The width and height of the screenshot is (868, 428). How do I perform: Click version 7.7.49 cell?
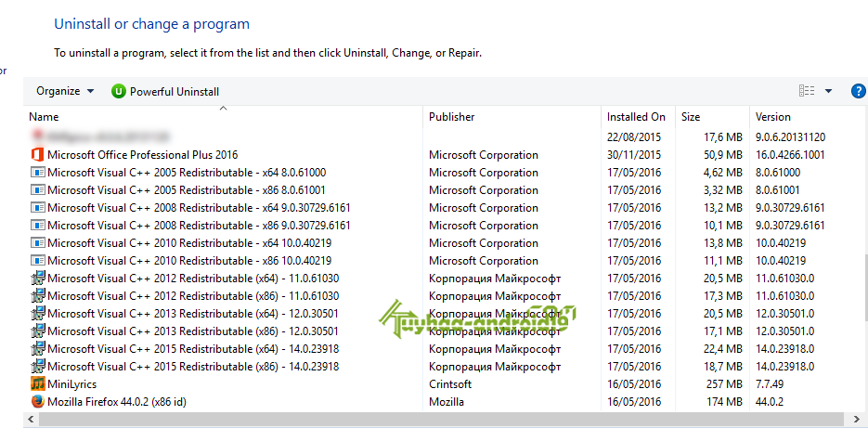[770, 384]
